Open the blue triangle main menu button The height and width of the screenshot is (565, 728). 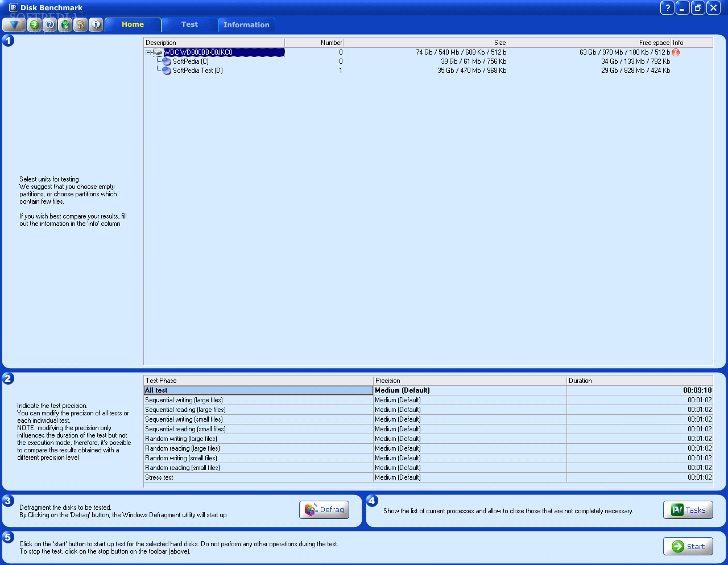tap(14, 24)
